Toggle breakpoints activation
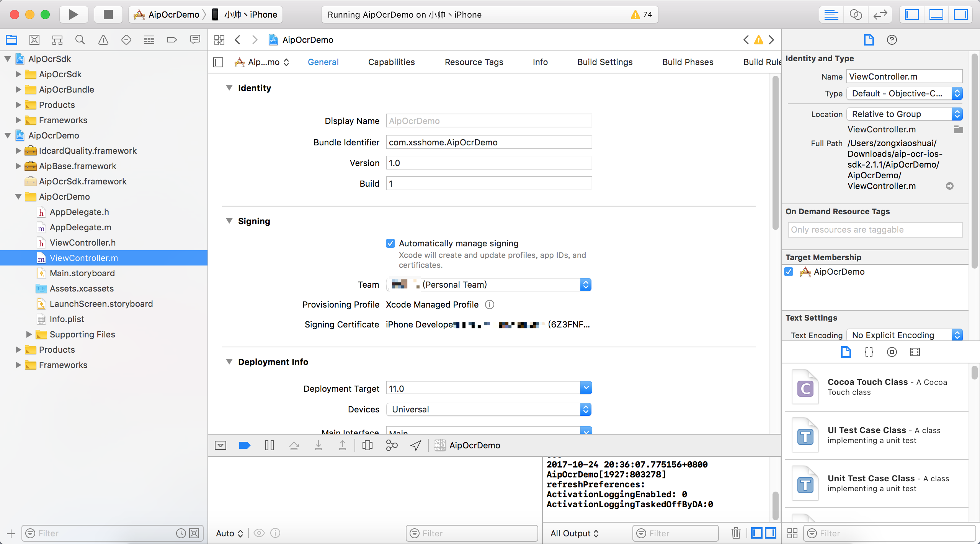The height and width of the screenshot is (544, 980). pos(245,445)
